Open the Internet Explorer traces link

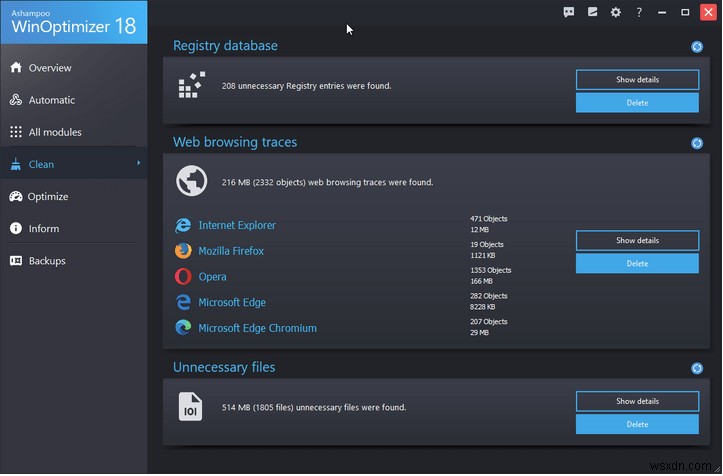click(237, 226)
